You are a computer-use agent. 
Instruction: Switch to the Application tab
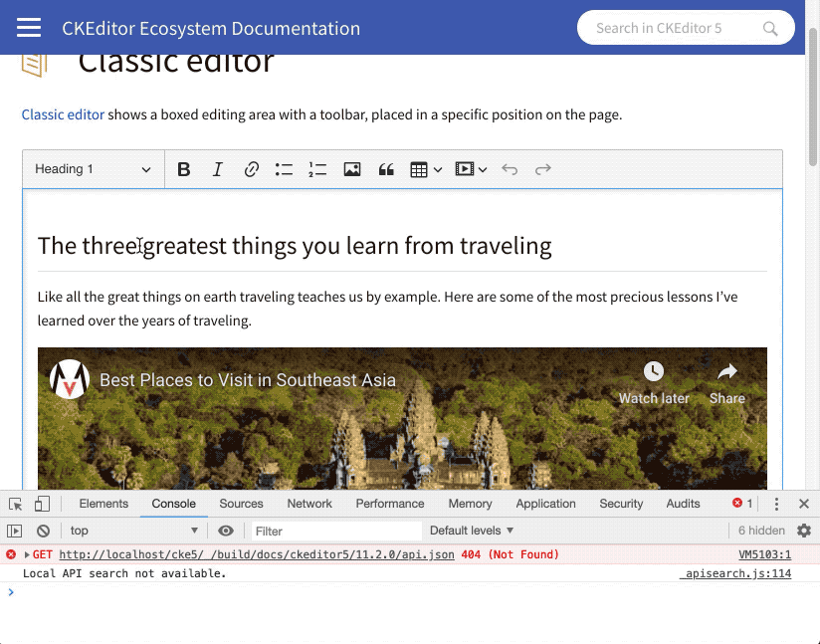point(545,504)
